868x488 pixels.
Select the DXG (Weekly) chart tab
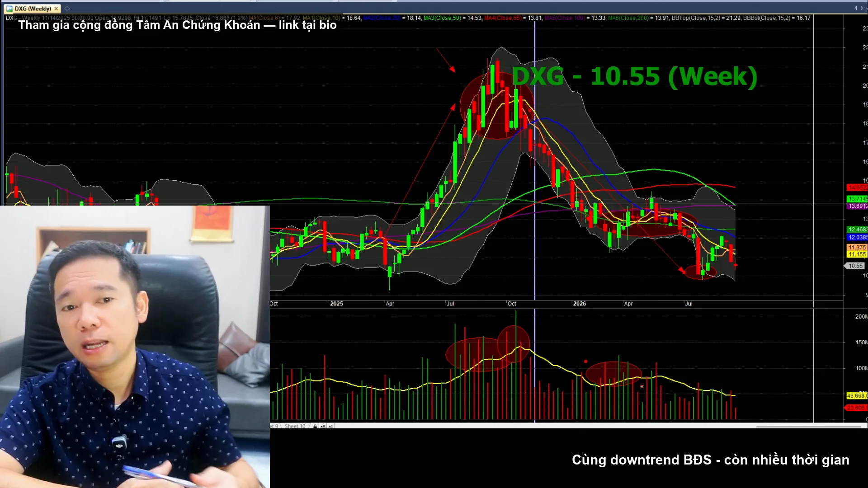click(x=32, y=9)
